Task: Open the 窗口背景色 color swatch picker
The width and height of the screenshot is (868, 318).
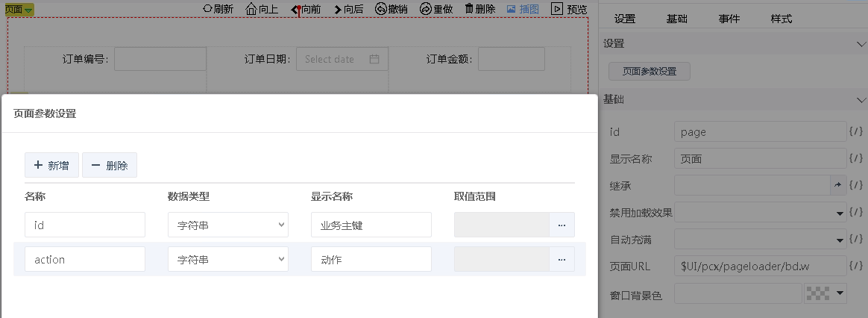Action: [x=825, y=293]
